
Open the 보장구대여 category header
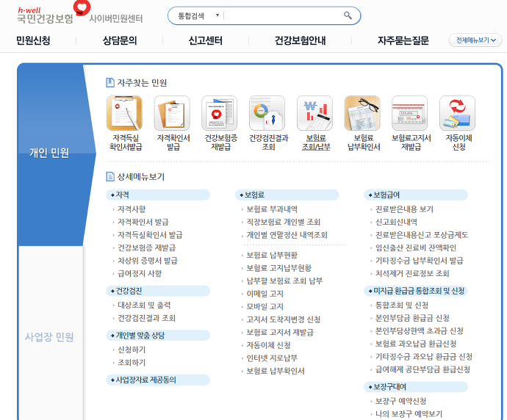[x=416, y=387]
